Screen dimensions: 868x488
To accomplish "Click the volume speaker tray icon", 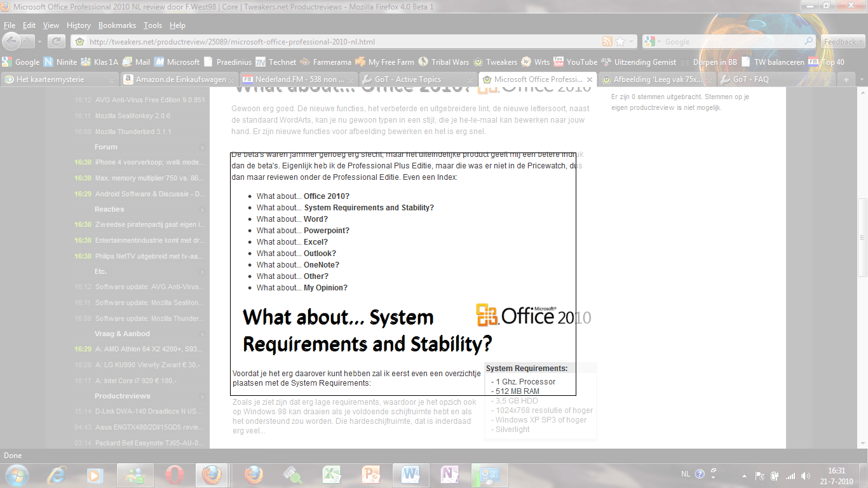I will point(806,476).
